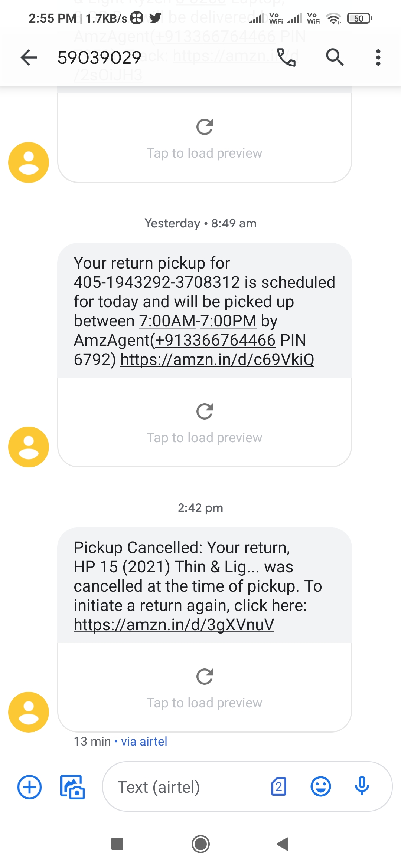
Task: Tap the microphone voice message icon
Action: click(x=362, y=786)
